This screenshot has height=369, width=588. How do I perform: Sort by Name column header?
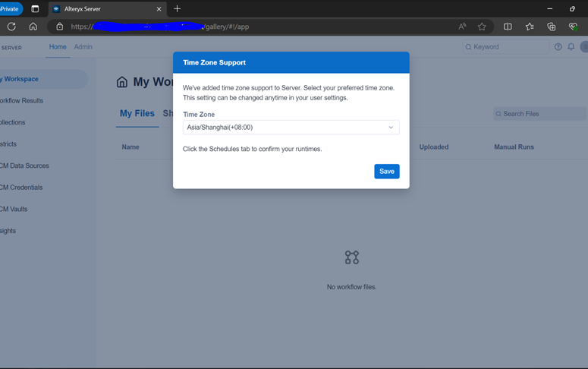130,147
